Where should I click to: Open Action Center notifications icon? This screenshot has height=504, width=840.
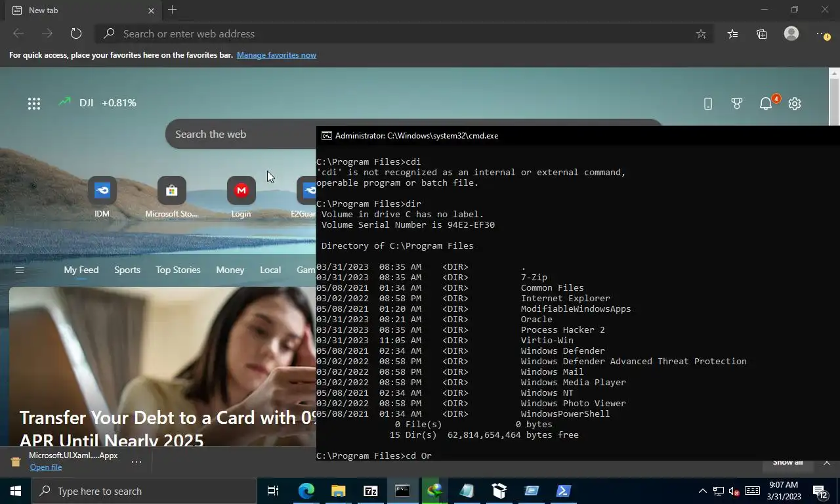click(820, 491)
